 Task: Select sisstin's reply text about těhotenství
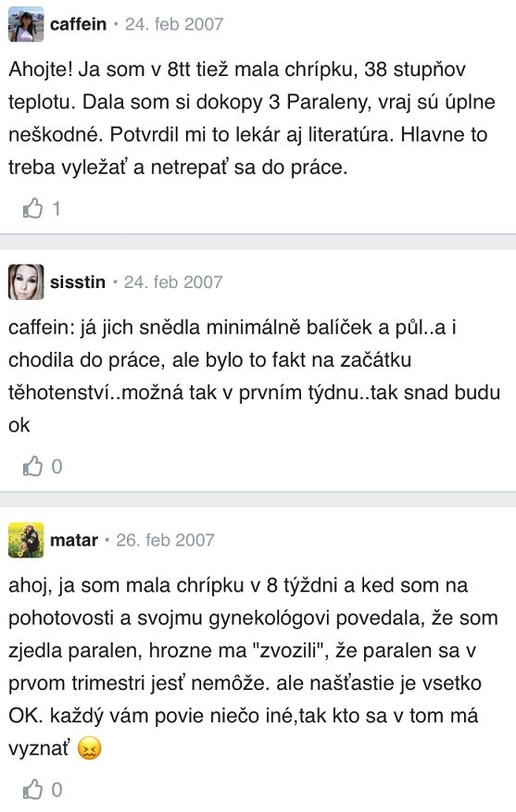coord(255,376)
